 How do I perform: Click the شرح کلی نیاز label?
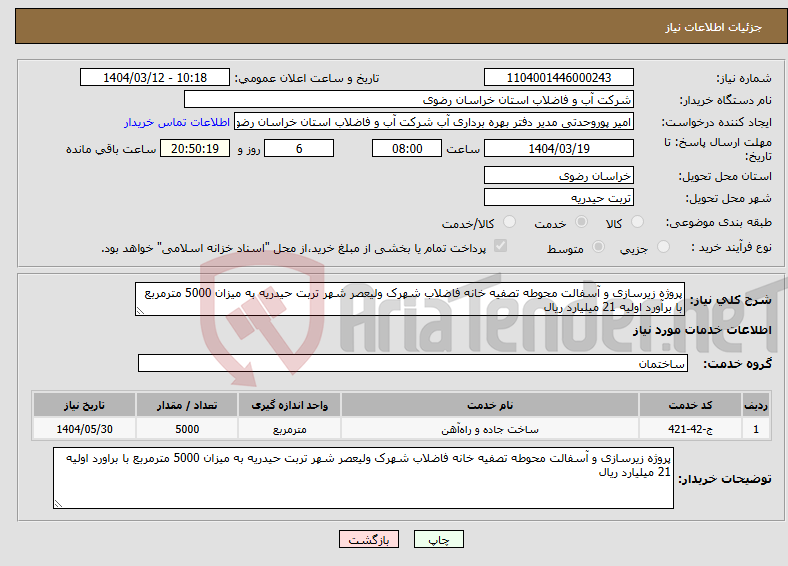(730, 300)
